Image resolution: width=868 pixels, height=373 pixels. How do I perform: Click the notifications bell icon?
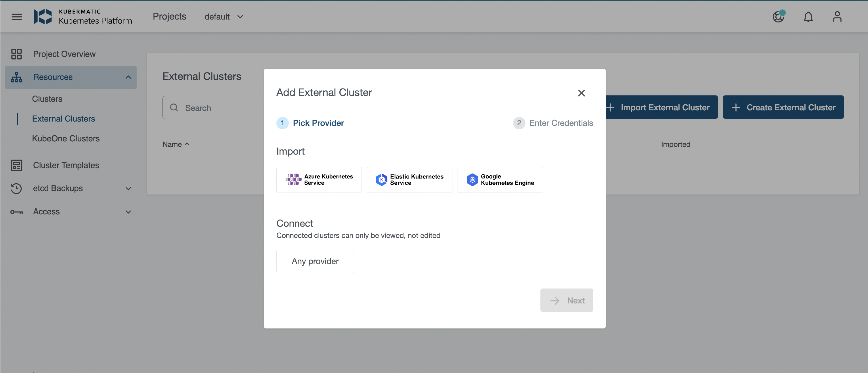pos(808,16)
